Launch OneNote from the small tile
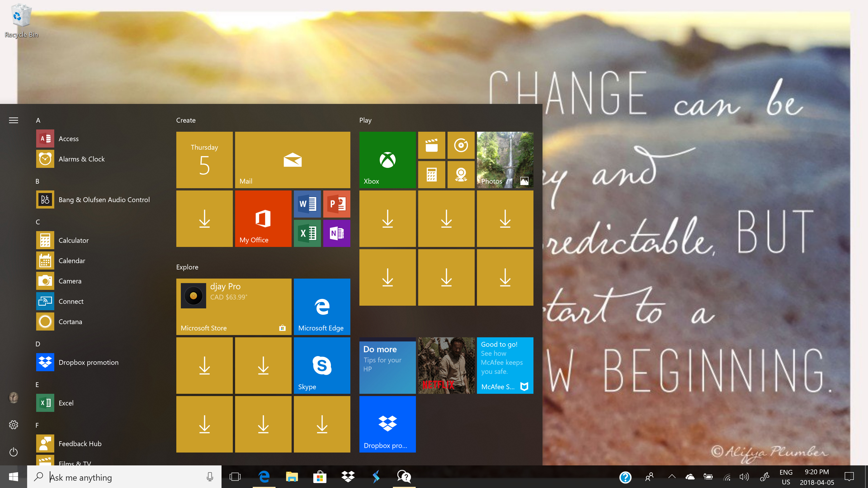The height and width of the screenshot is (488, 868). (337, 233)
